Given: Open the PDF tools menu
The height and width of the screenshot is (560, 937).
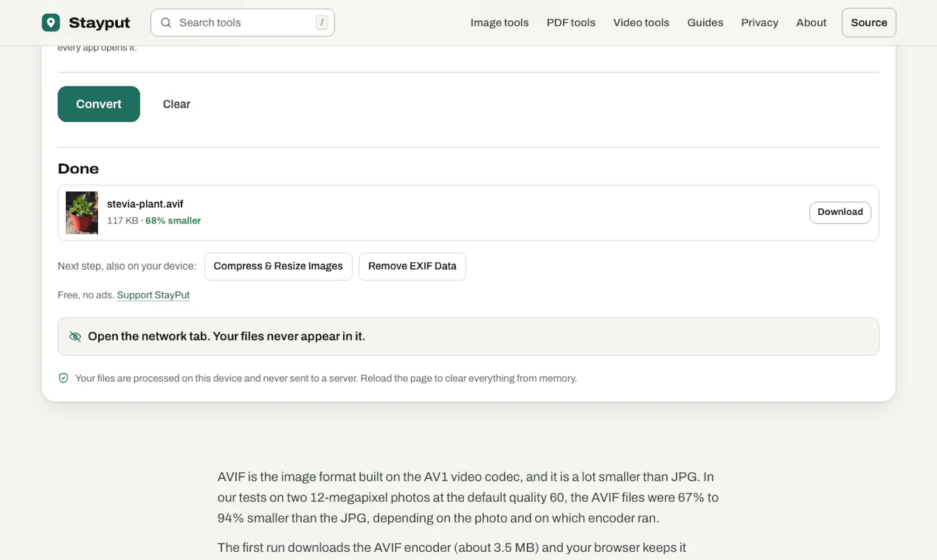Looking at the screenshot, I should 571,23.
